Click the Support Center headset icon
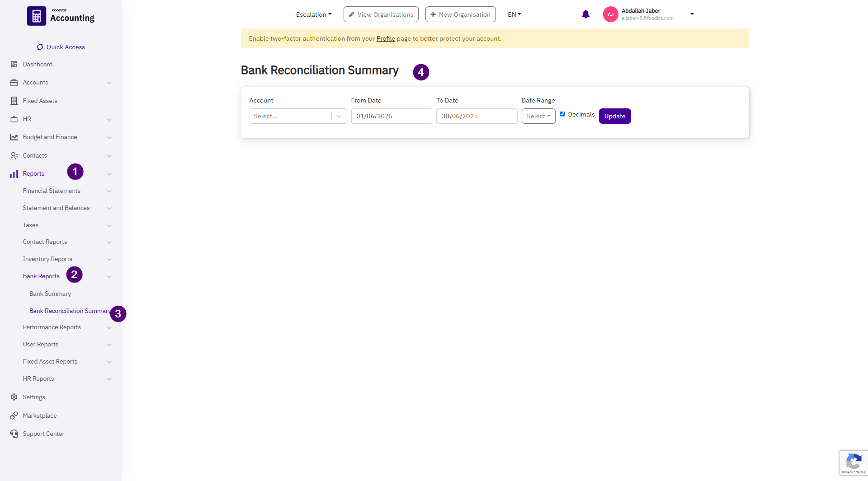868x481 pixels. (14, 434)
